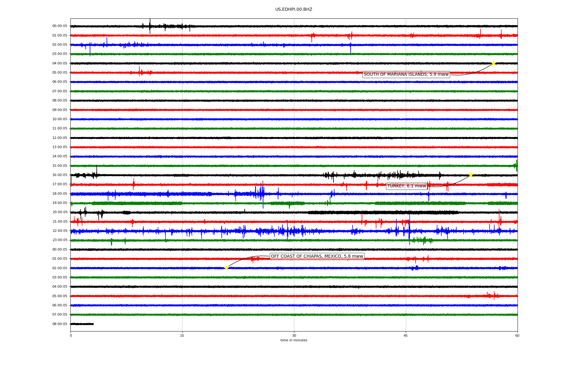
Task: Click the x-axis tick label 30
Action: click(294, 335)
